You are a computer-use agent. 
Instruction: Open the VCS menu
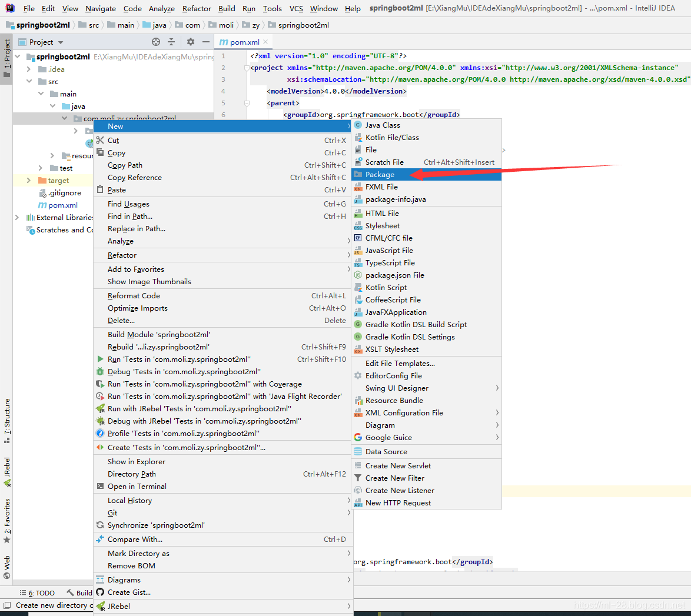click(296, 8)
